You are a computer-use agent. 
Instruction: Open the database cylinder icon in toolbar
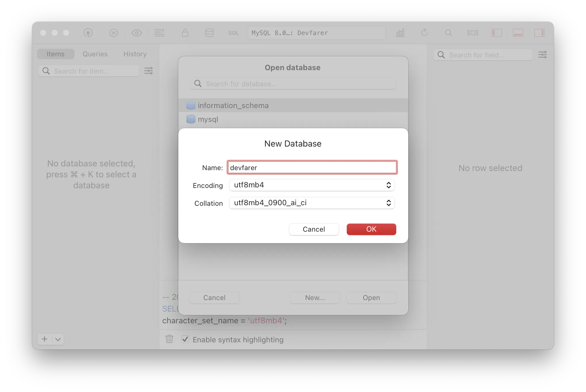[x=209, y=33]
